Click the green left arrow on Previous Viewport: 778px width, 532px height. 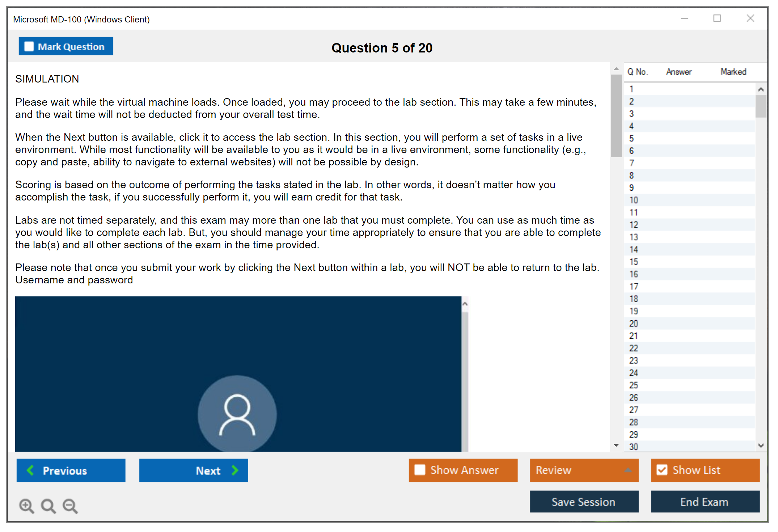30,470
